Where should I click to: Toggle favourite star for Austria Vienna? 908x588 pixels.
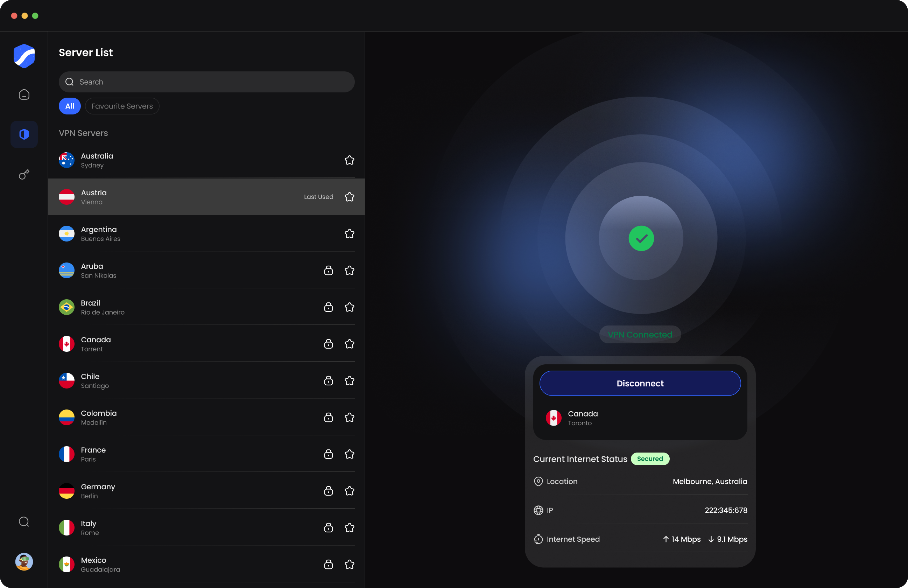(350, 197)
